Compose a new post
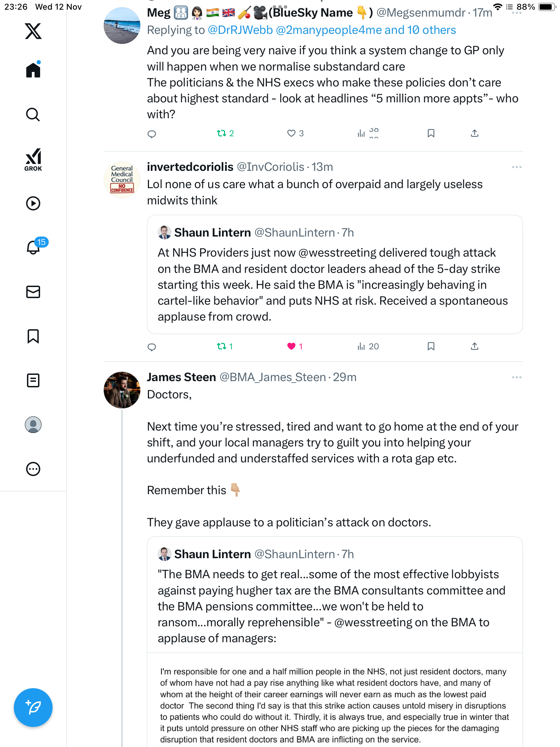The width and height of the screenshot is (560, 747). [x=33, y=708]
